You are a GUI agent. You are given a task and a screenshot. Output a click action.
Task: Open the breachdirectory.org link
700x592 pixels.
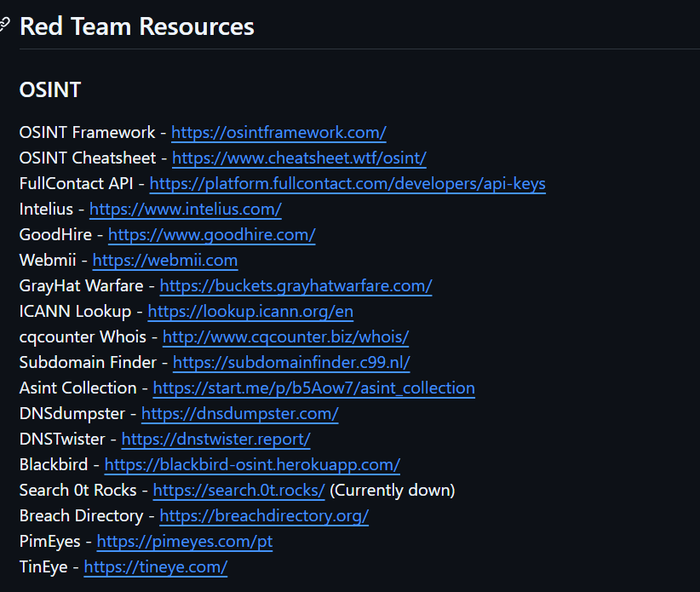click(264, 515)
